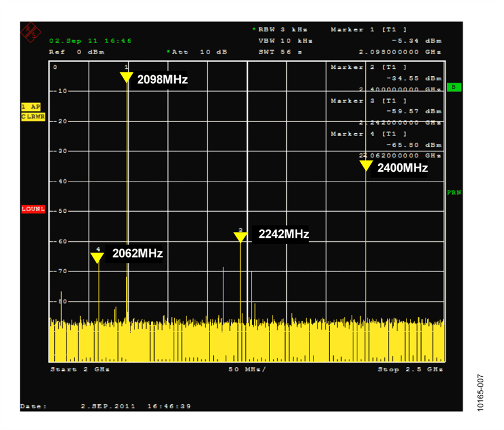Click the 2242MHz annotation label
The image size is (504, 430).
click(283, 234)
